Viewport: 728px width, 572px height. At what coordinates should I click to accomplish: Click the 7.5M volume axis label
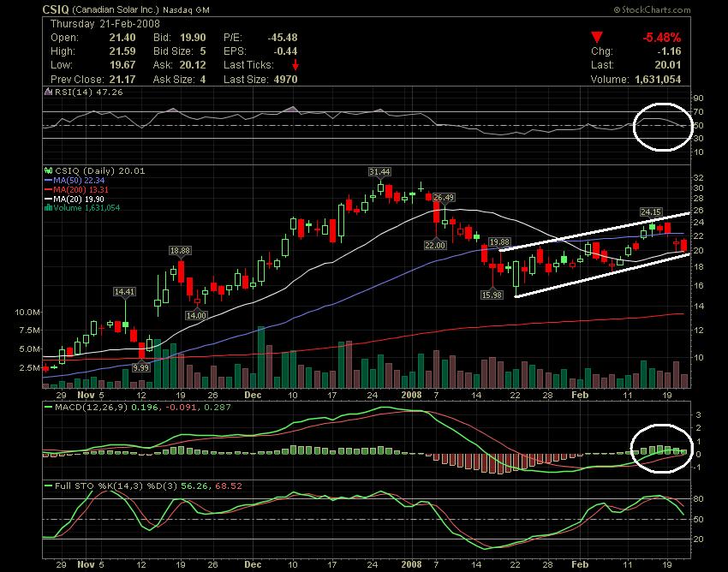[29, 331]
